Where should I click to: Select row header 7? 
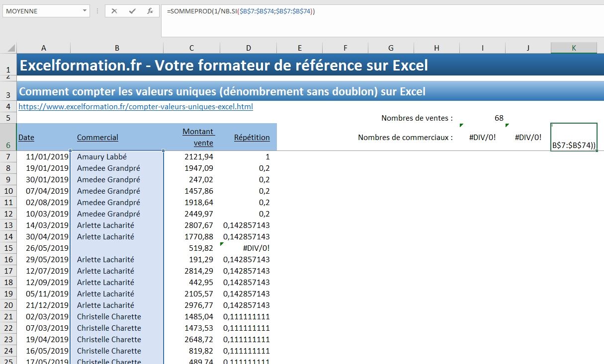tap(8, 156)
